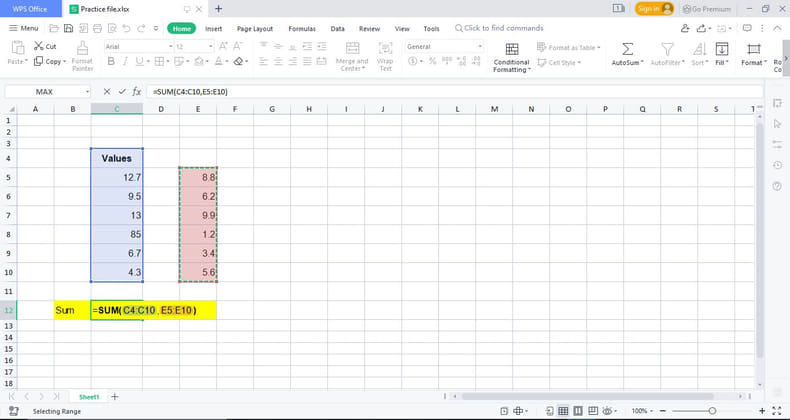Image resolution: width=790 pixels, height=420 pixels.
Task: Open the Review tab
Action: [369, 29]
